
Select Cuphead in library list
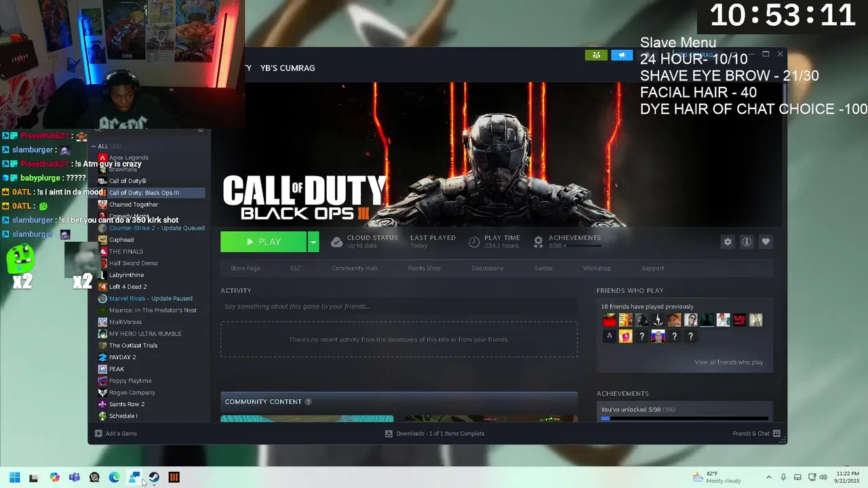pyautogui.click(x=148, y=240)
